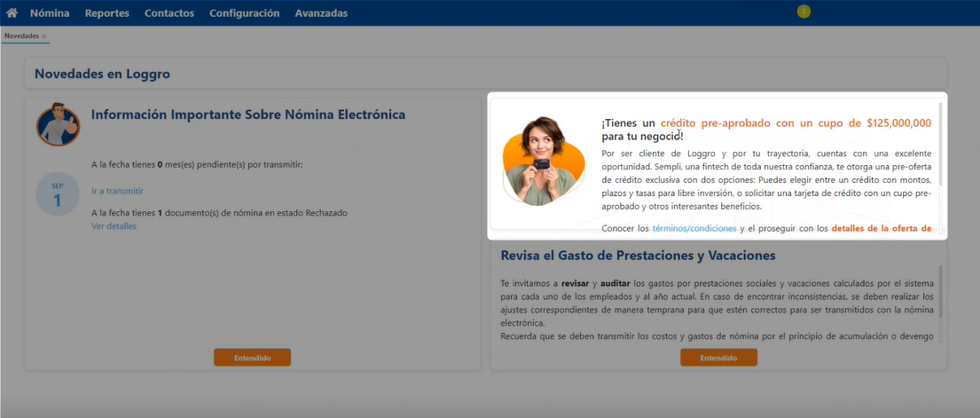
Task: Click 'detalles de la oferta de' link
Action: point(881,228)
